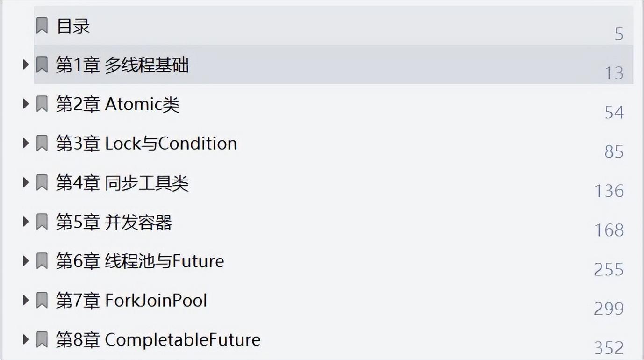Click page number 136
This screenshot has height=360, width=644.
coord(609,191)
